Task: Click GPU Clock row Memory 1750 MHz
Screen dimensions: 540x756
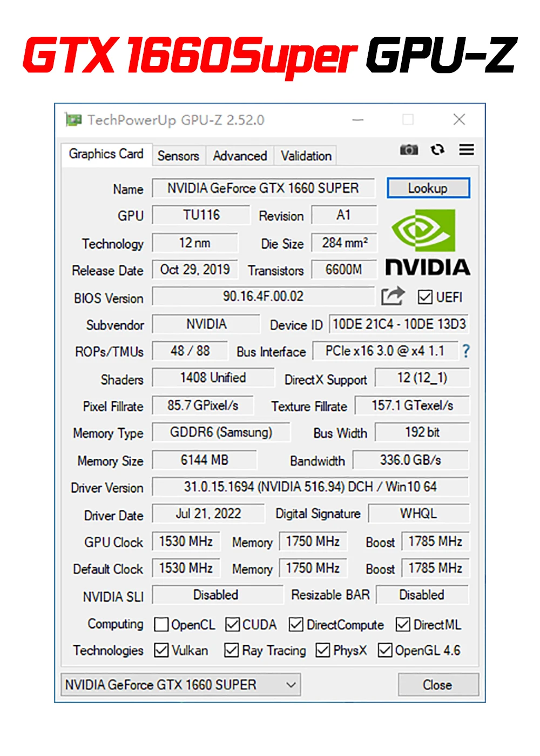Action: coord(313,541)
